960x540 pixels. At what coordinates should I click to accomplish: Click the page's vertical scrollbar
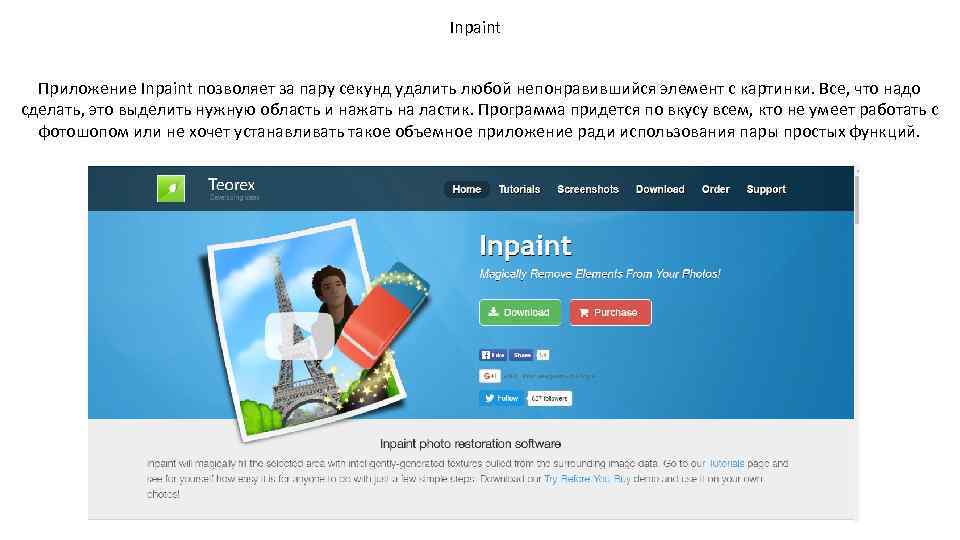(857, 343)
